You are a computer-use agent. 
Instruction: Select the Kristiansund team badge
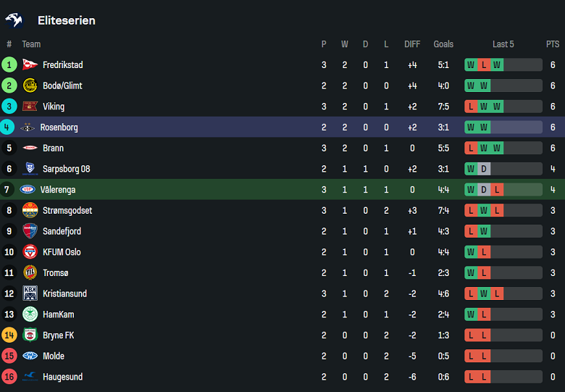(x=30, y=293)
